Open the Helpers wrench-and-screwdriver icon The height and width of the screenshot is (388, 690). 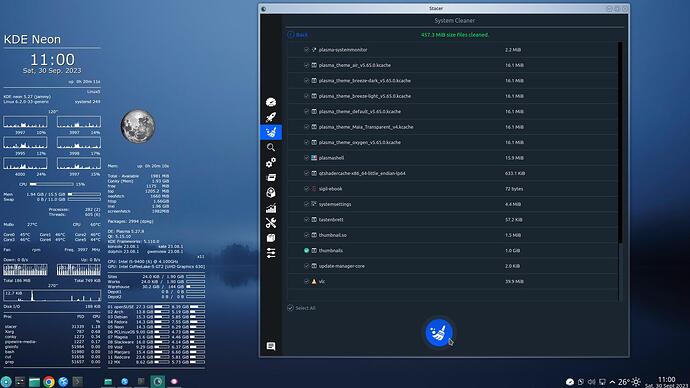click(x=271, y=223)
